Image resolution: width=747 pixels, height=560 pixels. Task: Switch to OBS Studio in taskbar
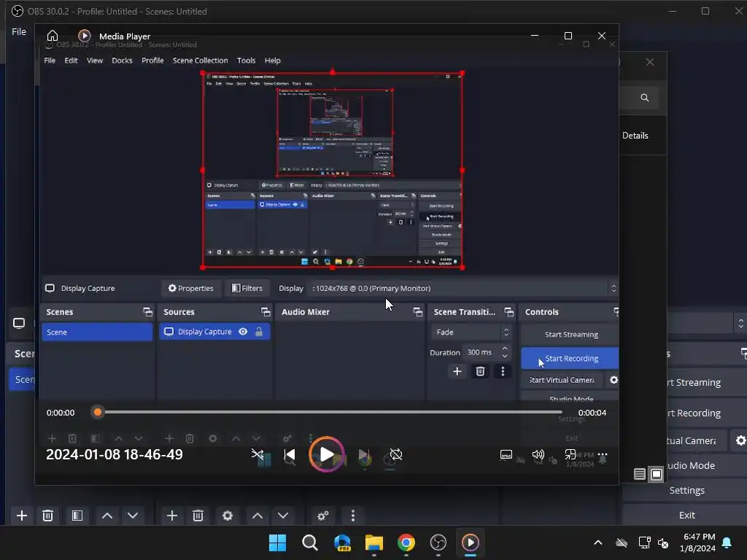438,542
